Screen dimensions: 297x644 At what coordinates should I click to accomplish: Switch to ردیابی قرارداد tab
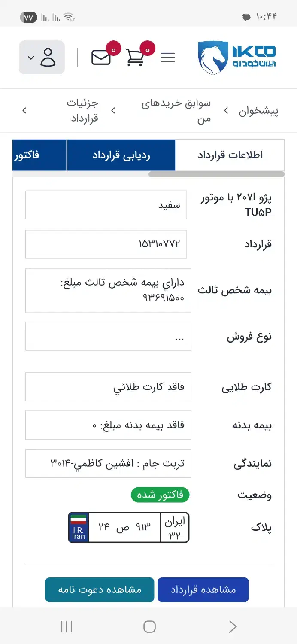coord(121,155)
